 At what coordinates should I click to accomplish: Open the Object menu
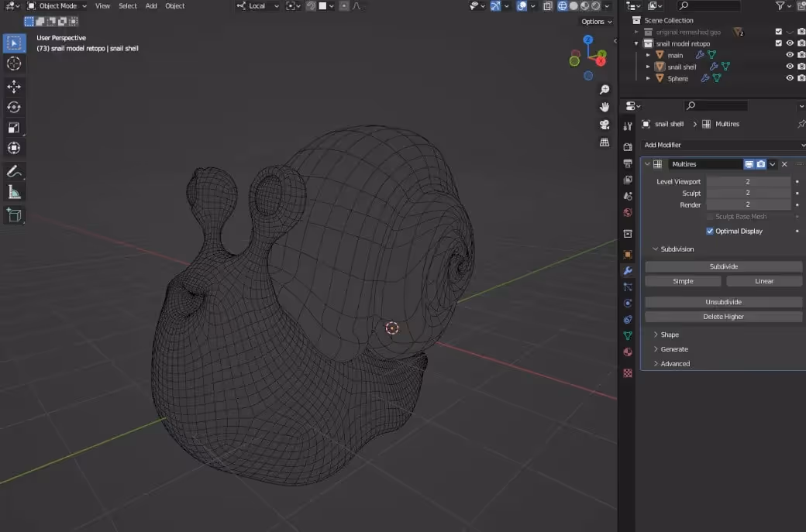coord(175,6)
